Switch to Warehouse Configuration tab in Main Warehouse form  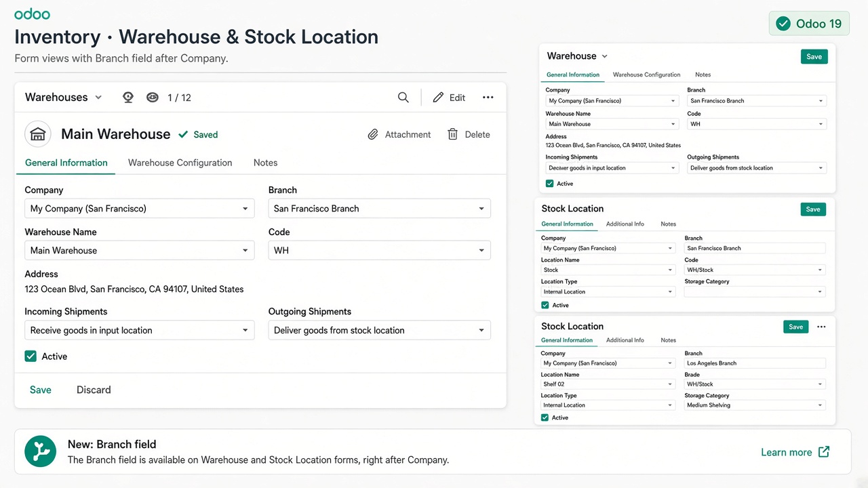pos(180,163)
